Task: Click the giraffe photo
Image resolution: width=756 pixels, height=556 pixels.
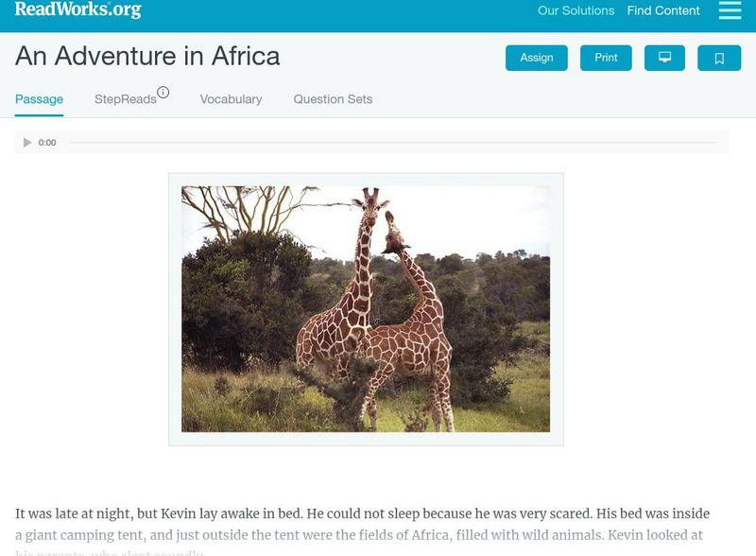Action: [x=367, y=312]
